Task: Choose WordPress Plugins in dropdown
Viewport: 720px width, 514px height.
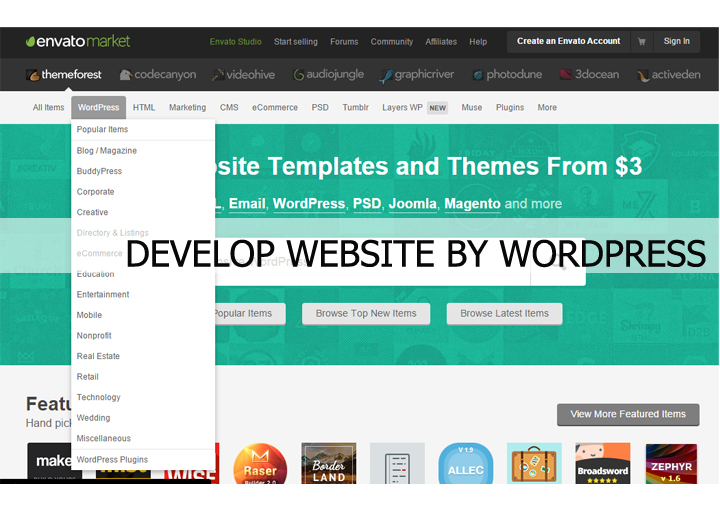Action: click(x=143, y=460)
